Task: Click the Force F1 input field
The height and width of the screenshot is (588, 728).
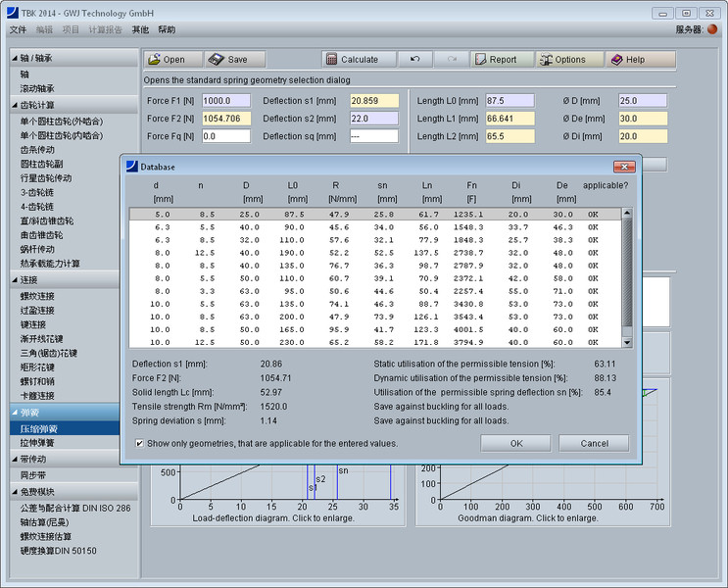Action: click(226, 101)
